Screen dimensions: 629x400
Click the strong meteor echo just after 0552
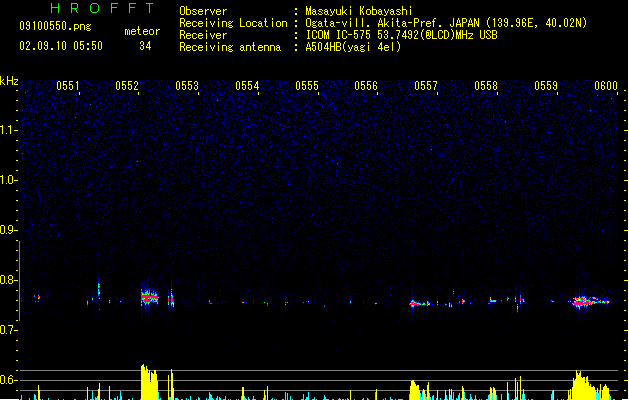pyautogui.click(x=149, y=298)
